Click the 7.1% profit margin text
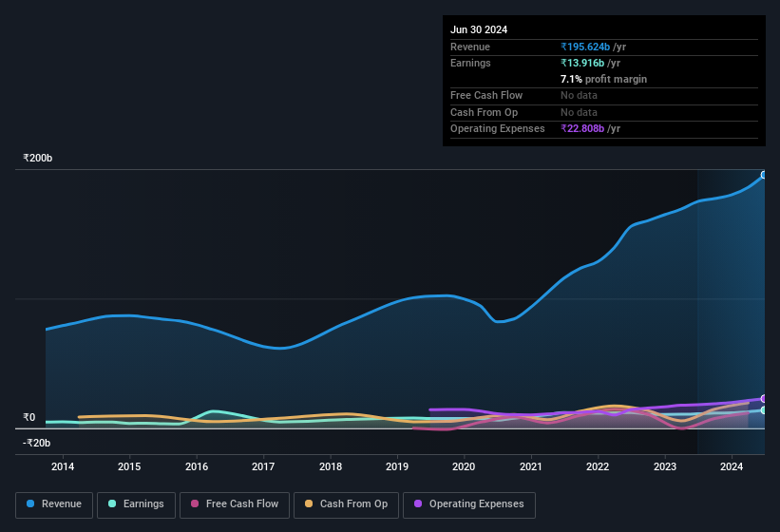 point(603,79)
